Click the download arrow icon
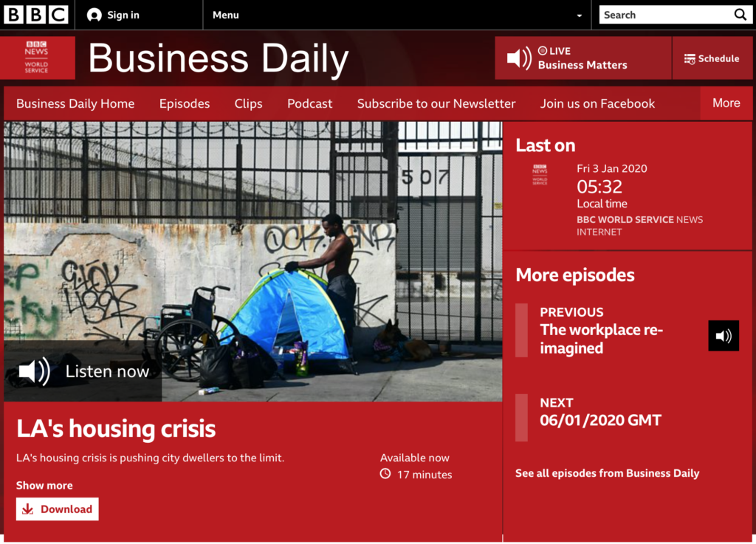The width and height of the screenshot is (756, 544). coord(28,509)
